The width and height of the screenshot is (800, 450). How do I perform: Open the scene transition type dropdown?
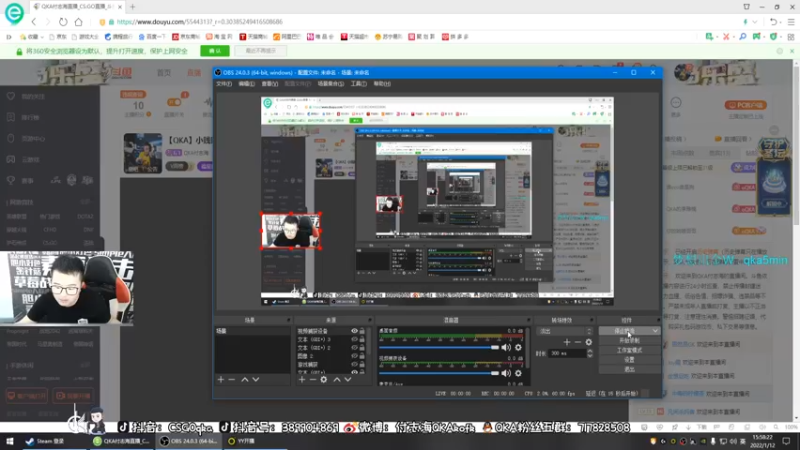(566, 331)
